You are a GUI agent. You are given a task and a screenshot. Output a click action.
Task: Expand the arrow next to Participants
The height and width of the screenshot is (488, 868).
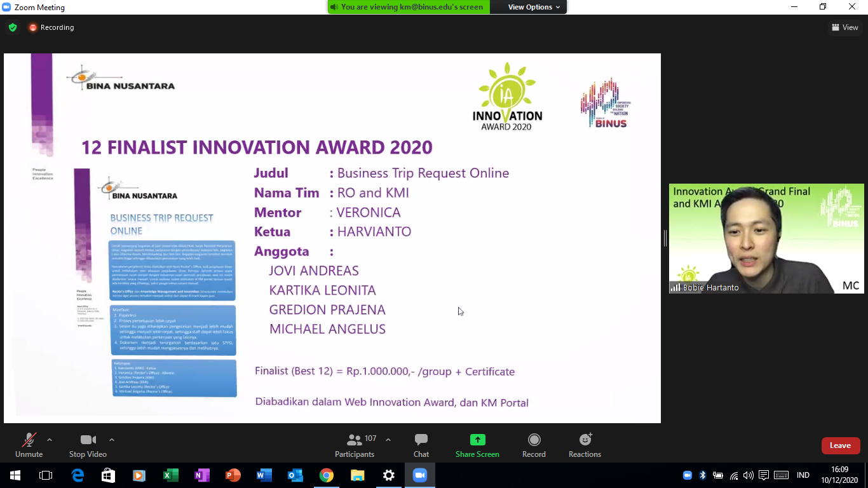pos(388,440)
